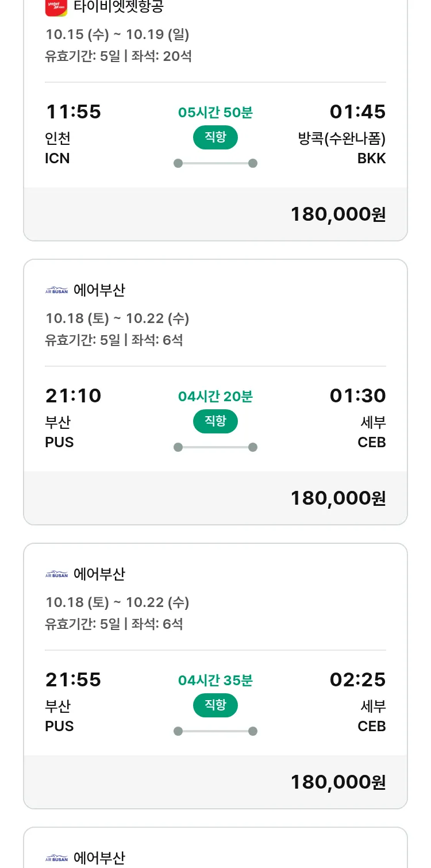
Task: Click the 04시간 35분 flight duration text
Action: click(215, 681)
